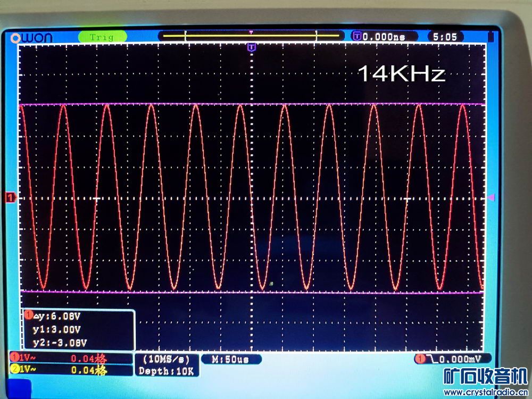Click the 5:05 time readout
Viewport: 532px width, 399px height.
(x=445, y=37)
